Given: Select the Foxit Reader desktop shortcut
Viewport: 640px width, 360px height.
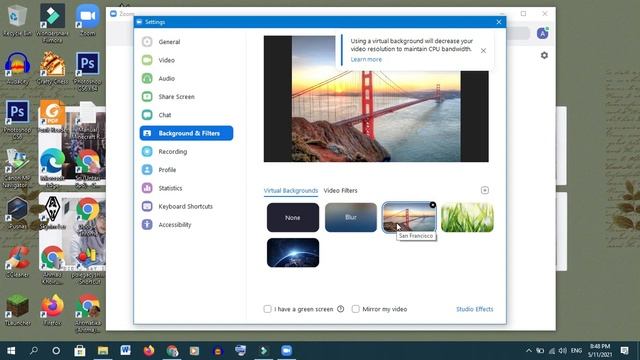Looking at the screenshot, I should pos(52,116).
